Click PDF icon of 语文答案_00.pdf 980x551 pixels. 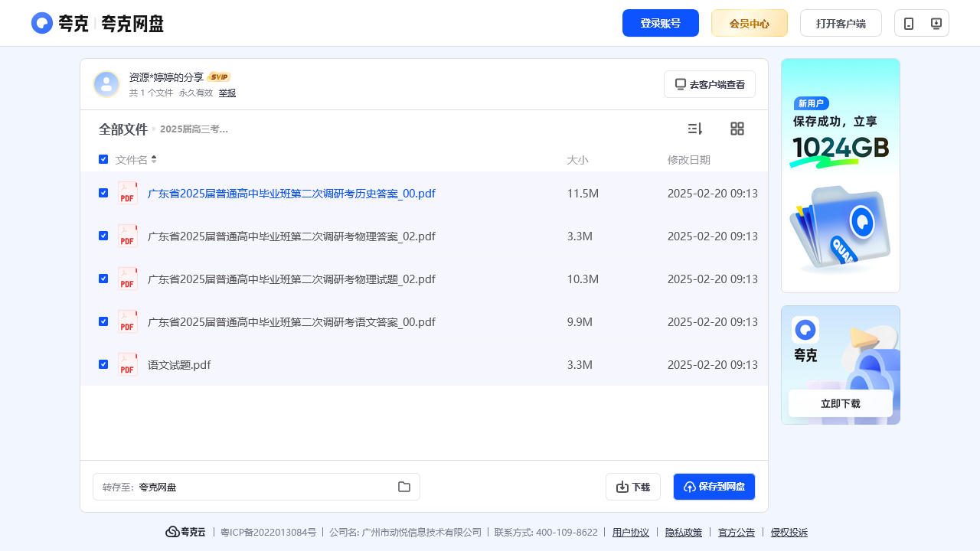click(x=128, y=321)
